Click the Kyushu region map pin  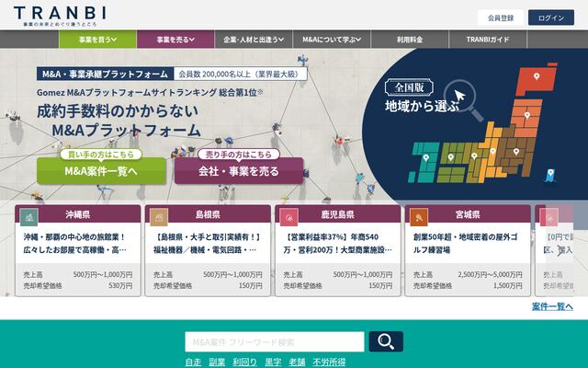[426, 157]
